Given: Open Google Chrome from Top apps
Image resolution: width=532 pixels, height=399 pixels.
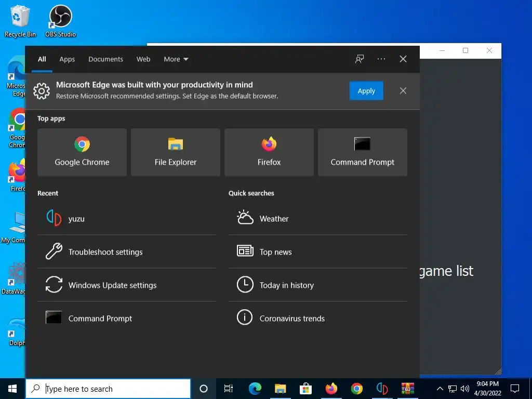Looking at the screenshot, I should [x=82, y=152].
